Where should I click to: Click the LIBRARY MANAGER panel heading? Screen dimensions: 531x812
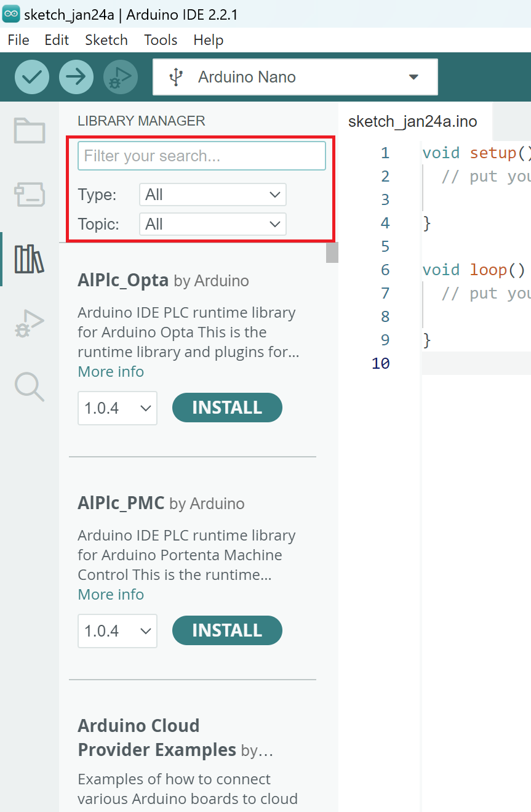[x=142, y=121]
